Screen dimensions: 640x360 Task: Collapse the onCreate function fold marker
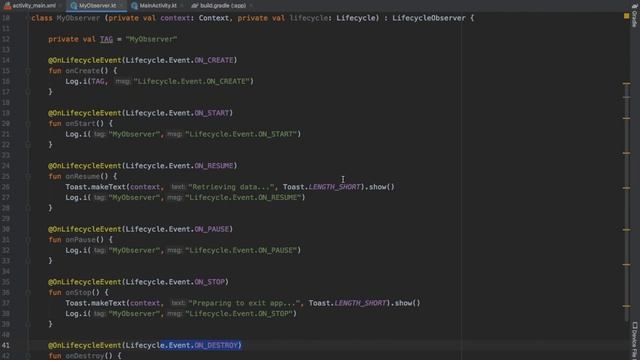[x=28, y=71]
